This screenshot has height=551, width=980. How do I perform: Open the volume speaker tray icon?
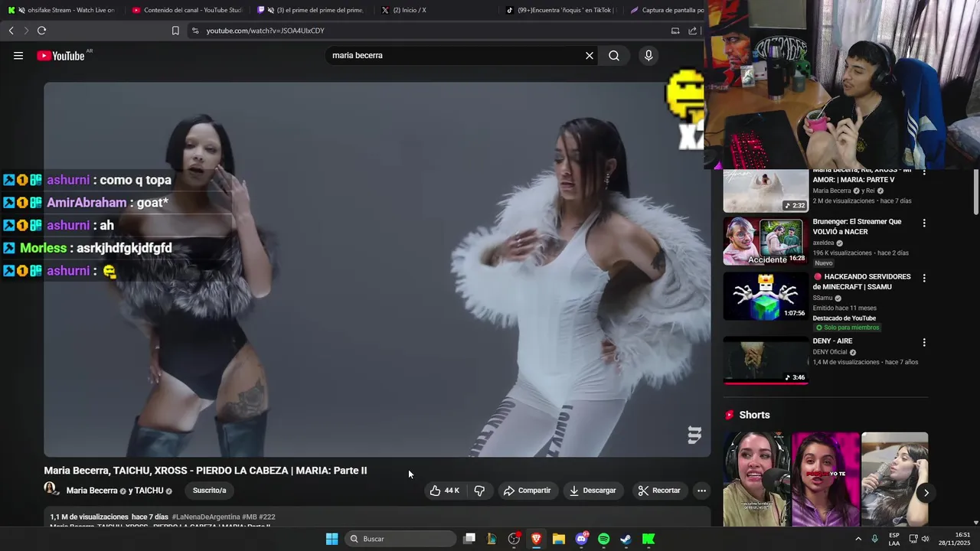[x=925, y=539]
